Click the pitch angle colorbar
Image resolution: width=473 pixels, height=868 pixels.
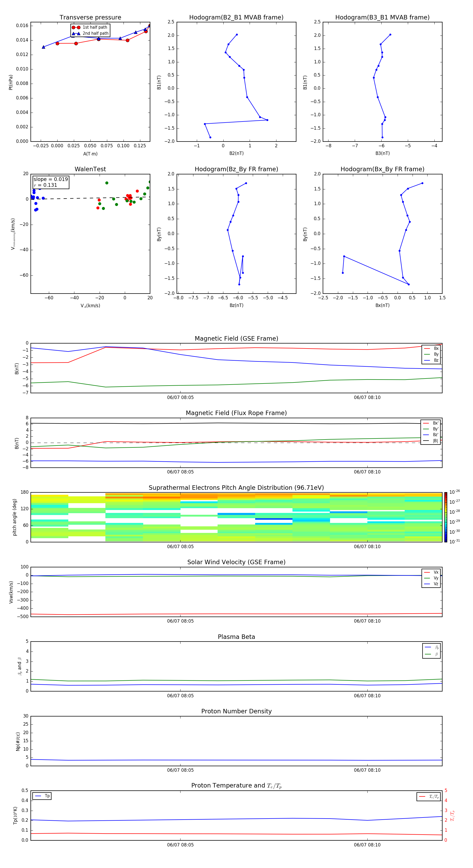pos(446,517)
